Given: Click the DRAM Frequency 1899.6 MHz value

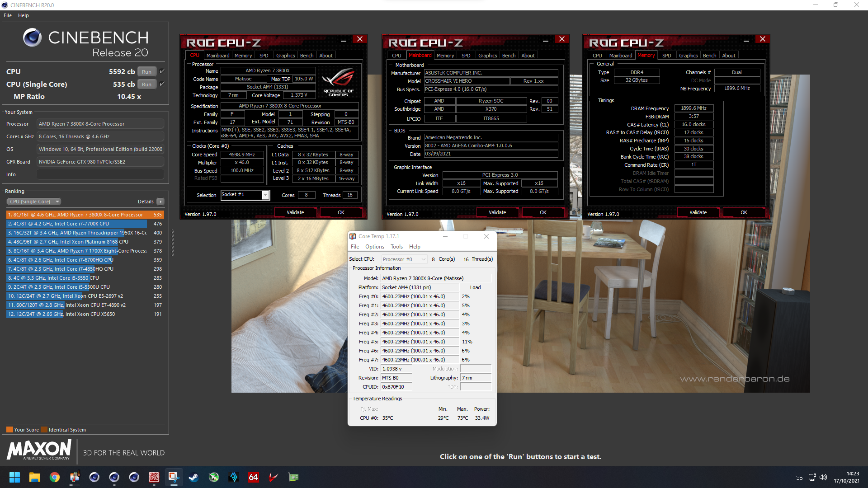Looking at the screenshot, I should point(693,108).
